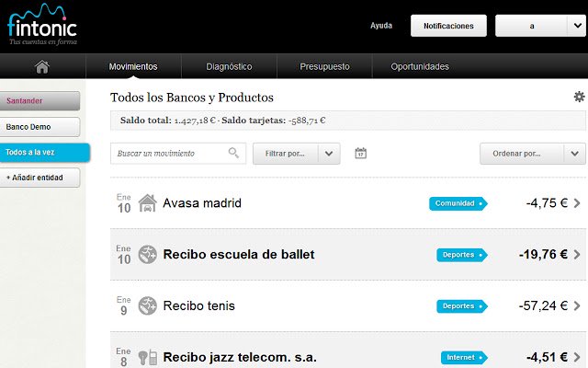Switch to the Presupuesto tab
This screenshot has width=588, height=368.
tap(324, 66)
